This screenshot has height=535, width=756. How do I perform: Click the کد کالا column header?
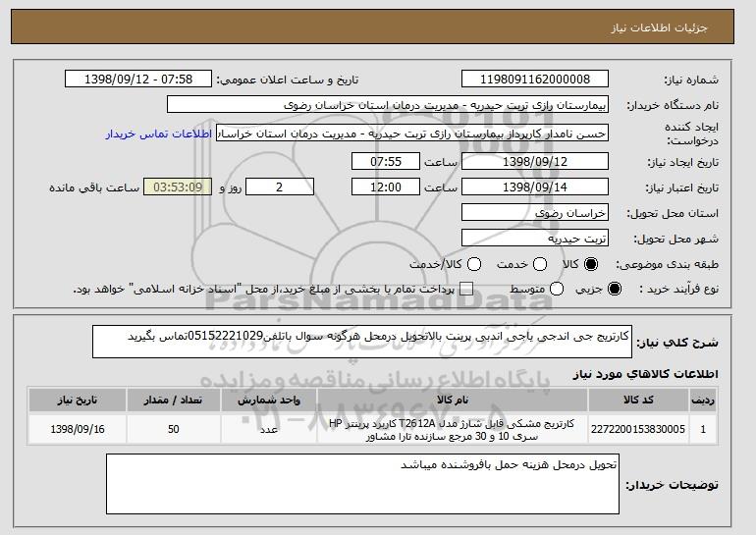[x=638, y=401]
